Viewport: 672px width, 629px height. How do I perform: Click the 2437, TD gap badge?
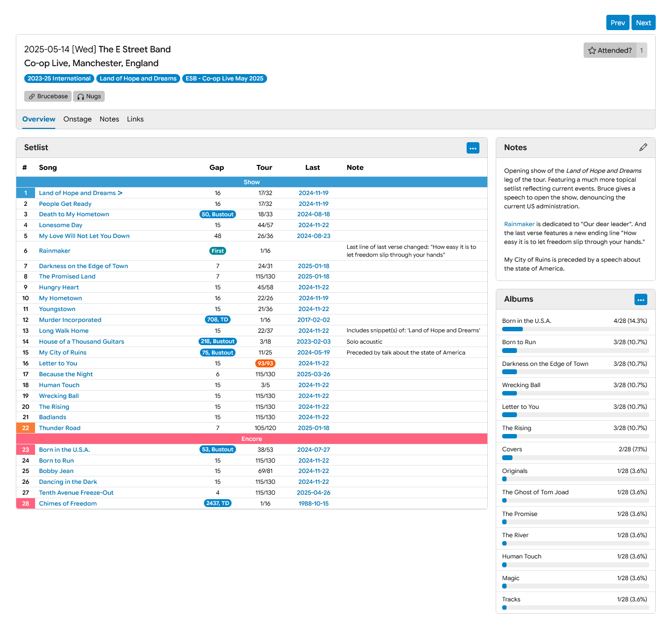(x=217, y=503)
